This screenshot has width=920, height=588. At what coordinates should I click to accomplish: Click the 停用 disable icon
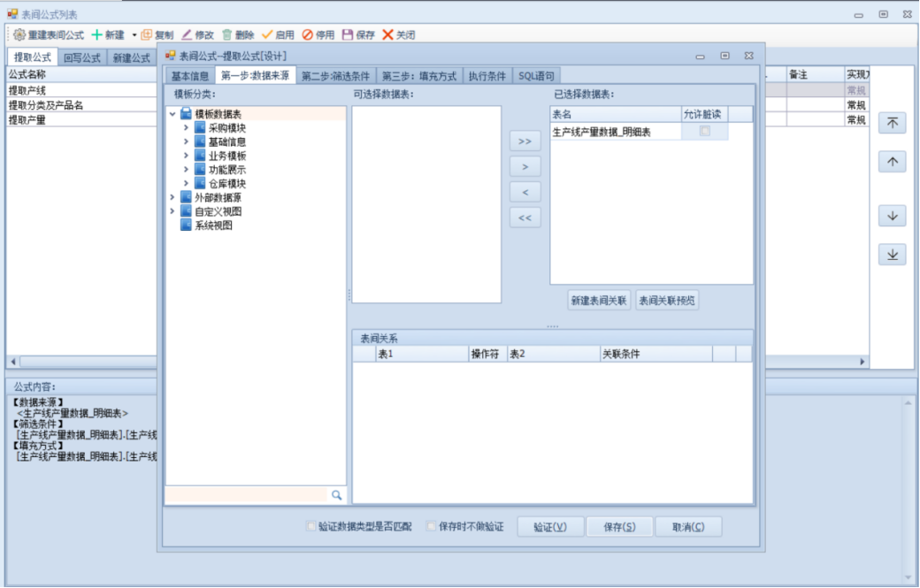point(307,34)
